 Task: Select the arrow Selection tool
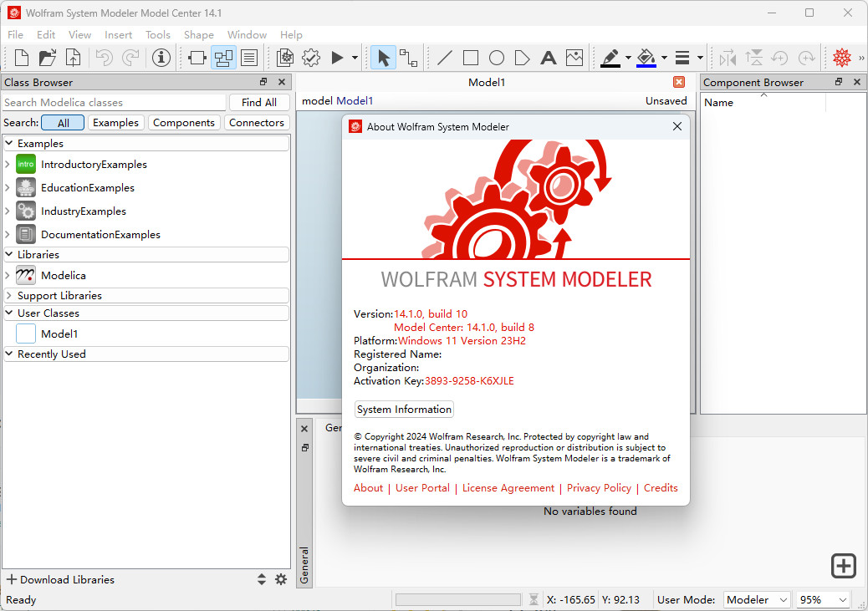[383, 58]
